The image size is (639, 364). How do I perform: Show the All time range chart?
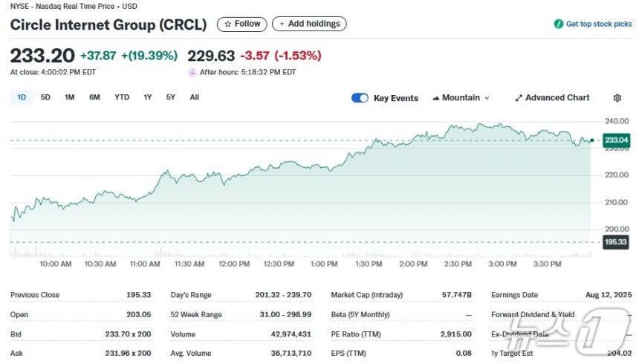pyautogui.click(x=195, y=97)
